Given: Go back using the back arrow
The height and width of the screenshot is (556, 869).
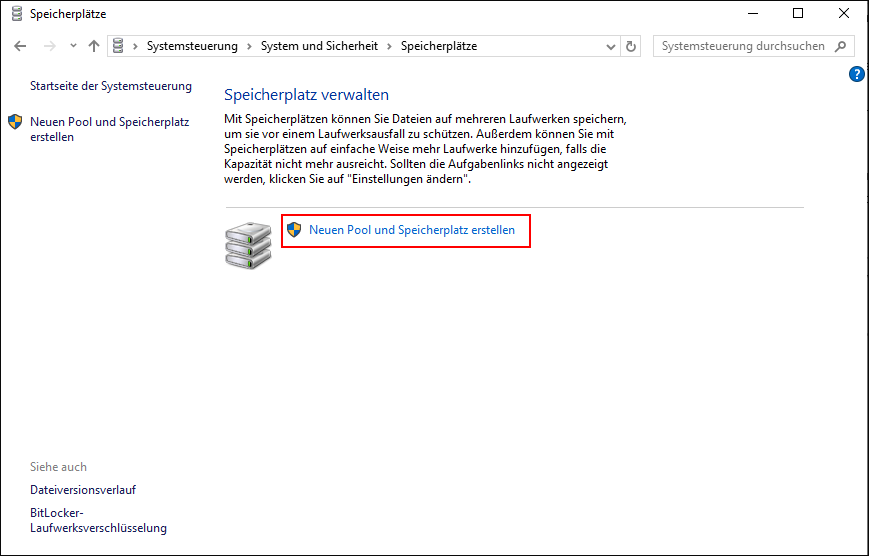Looking at the screenshot, I should pyautogui.click(x=20, y=46).
